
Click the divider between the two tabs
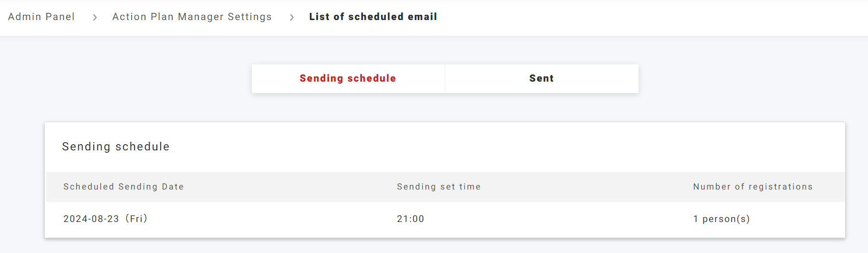tap(445, 78)
